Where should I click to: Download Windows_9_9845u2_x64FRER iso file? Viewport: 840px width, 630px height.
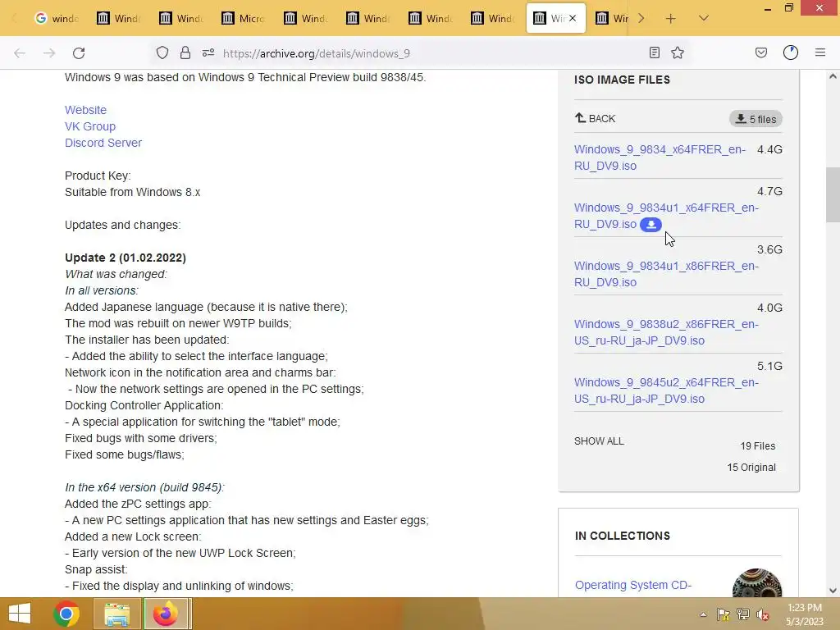tap(666, 390)
